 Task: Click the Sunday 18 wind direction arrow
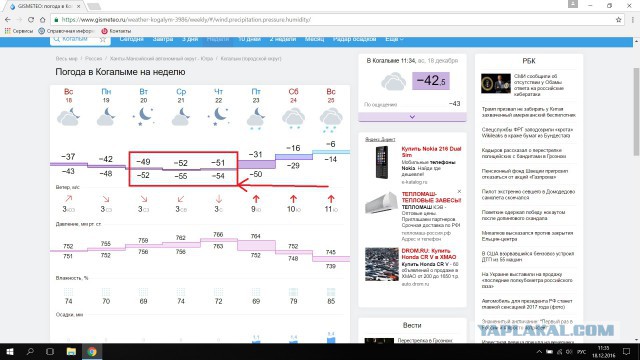tap(68, 199)
